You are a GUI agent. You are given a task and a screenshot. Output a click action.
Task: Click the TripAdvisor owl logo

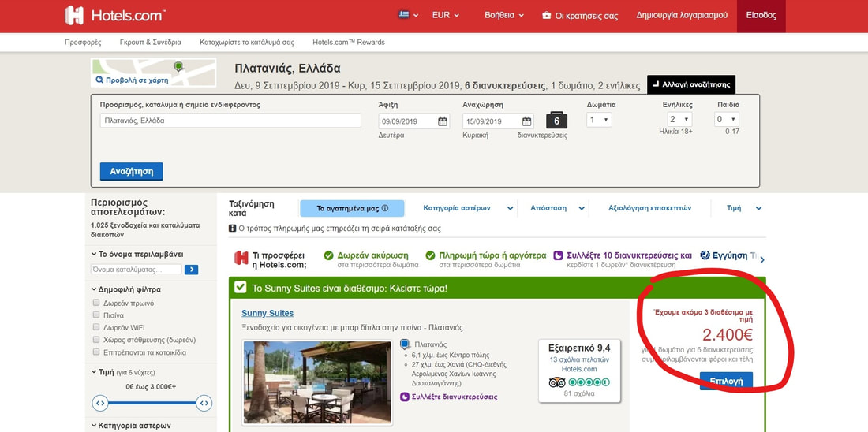(x=557, y=382)
